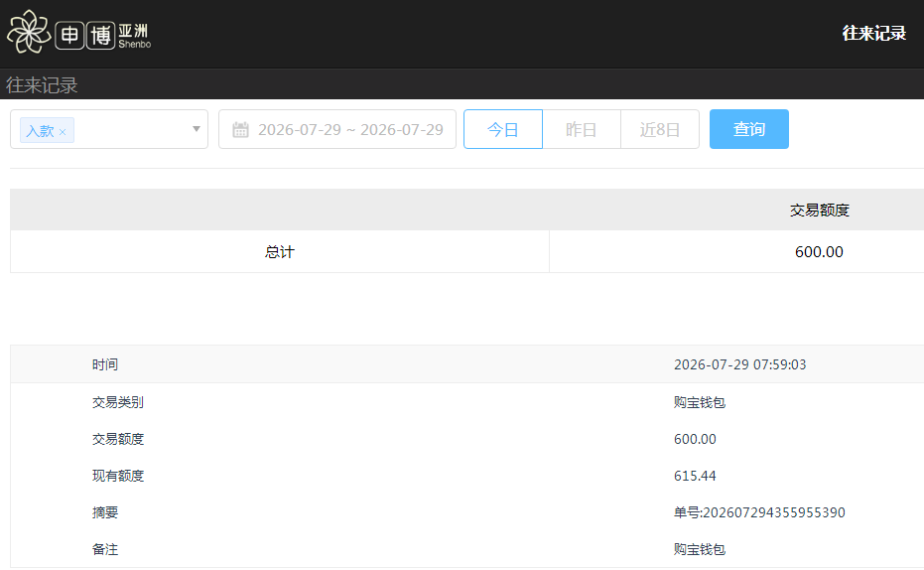The height and width of the screenshot is (570, 924).
Task: Click 购宝钱包 in the 交易类别 row
Action: 700,402
